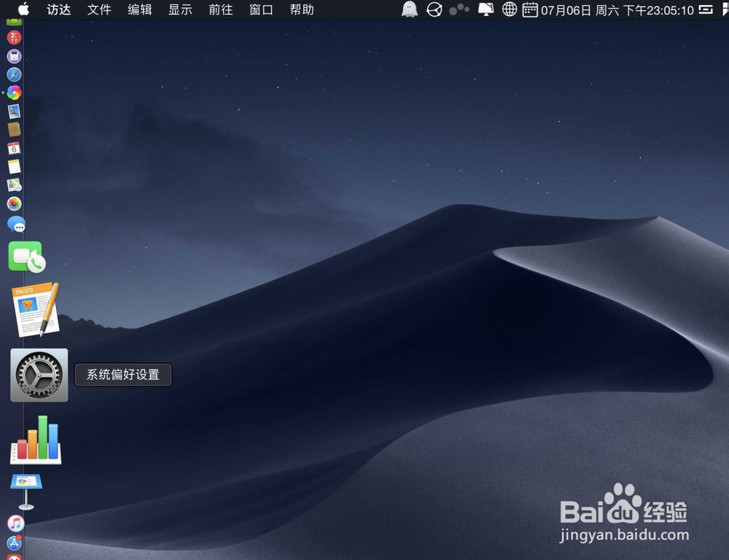Open the 帮助 menu
Screen dimensions: 729x560
coord(301,9)
